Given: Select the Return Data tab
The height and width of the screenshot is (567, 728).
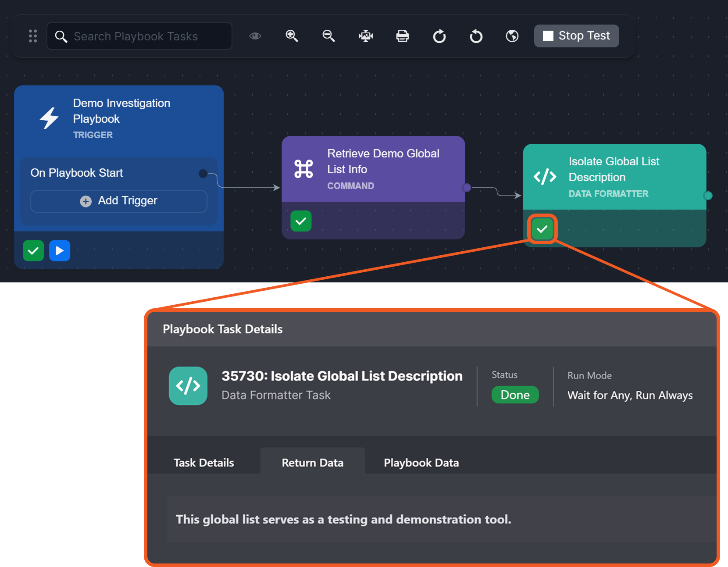Looking at the screenshot, I should (312, 463).
